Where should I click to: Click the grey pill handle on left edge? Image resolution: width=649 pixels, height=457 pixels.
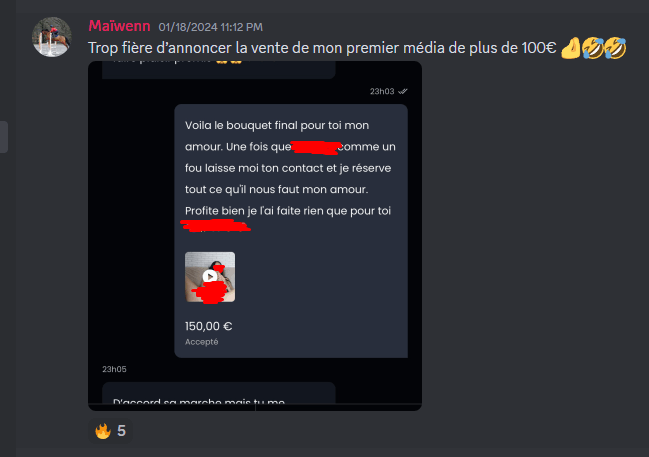[x=4, y=137]
